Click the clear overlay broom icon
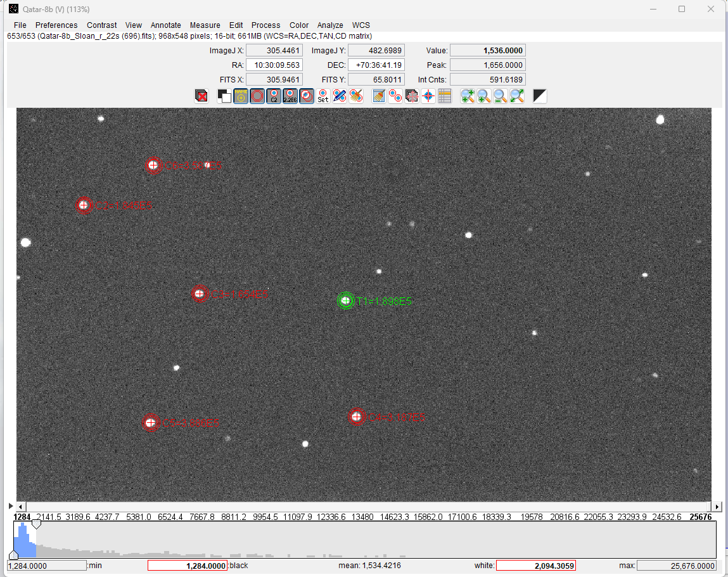The height and width of the screenshot is (577, 728). 356,96
